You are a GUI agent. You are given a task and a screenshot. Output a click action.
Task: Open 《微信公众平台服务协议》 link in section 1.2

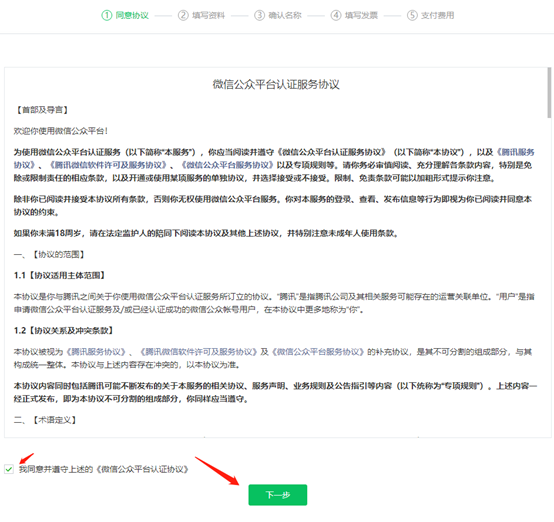pos(318,352)
